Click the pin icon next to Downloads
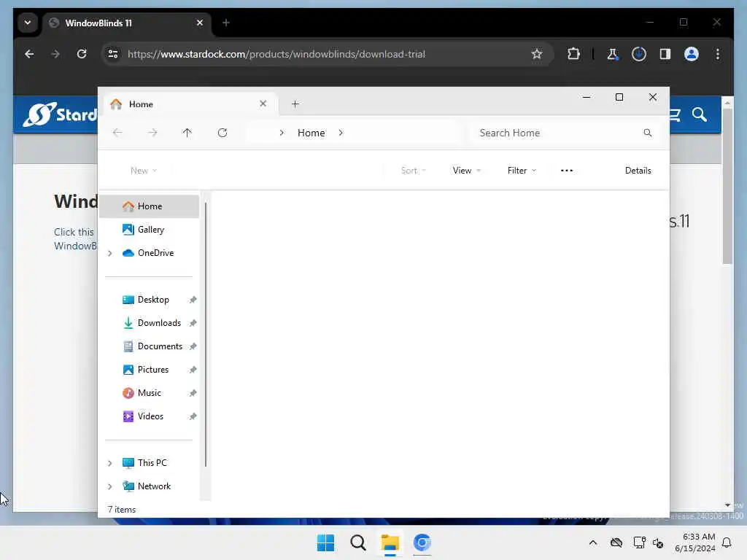 (x=193, y=323)
